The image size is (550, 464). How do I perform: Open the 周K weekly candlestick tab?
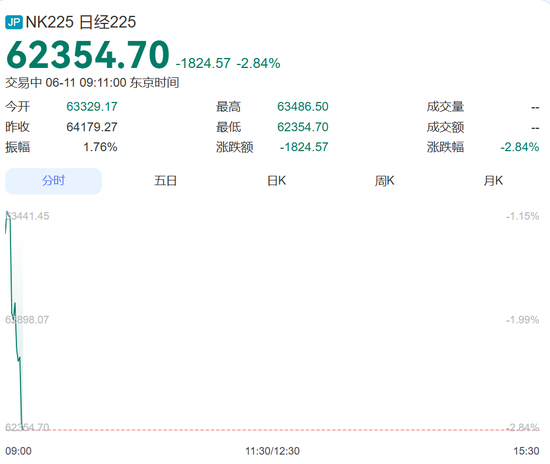[x=384, y=181]
